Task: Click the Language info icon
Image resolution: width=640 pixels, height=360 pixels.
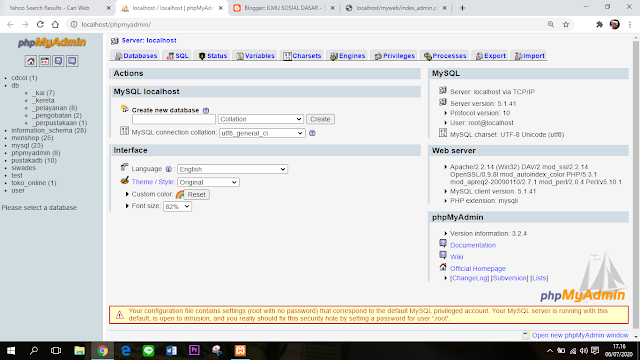Action: click(x=169, y=169)
